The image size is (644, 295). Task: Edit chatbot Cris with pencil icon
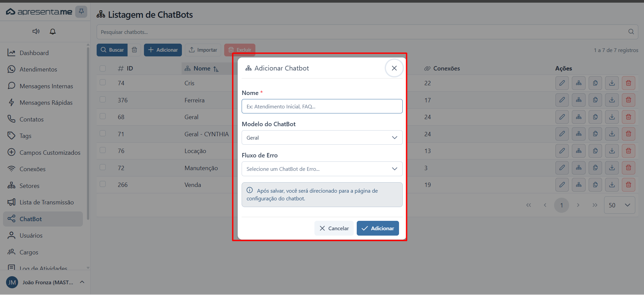562,83
